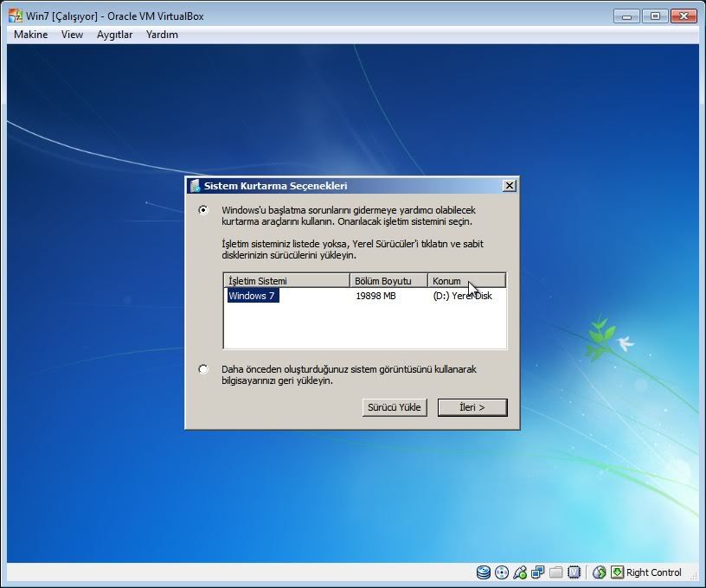This screenshot has width=706, height=588.
Task: Sort by the İşletim Sistemi column header
Action: 286,281
